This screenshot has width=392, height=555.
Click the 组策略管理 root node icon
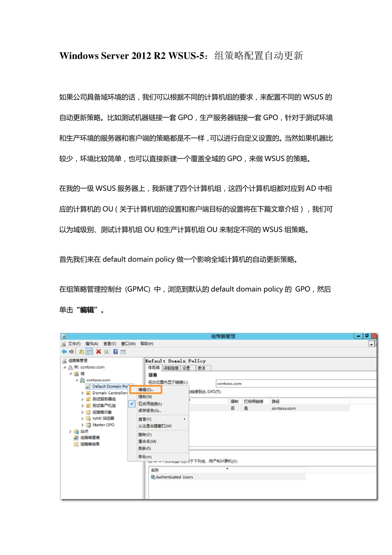[64, 361]
